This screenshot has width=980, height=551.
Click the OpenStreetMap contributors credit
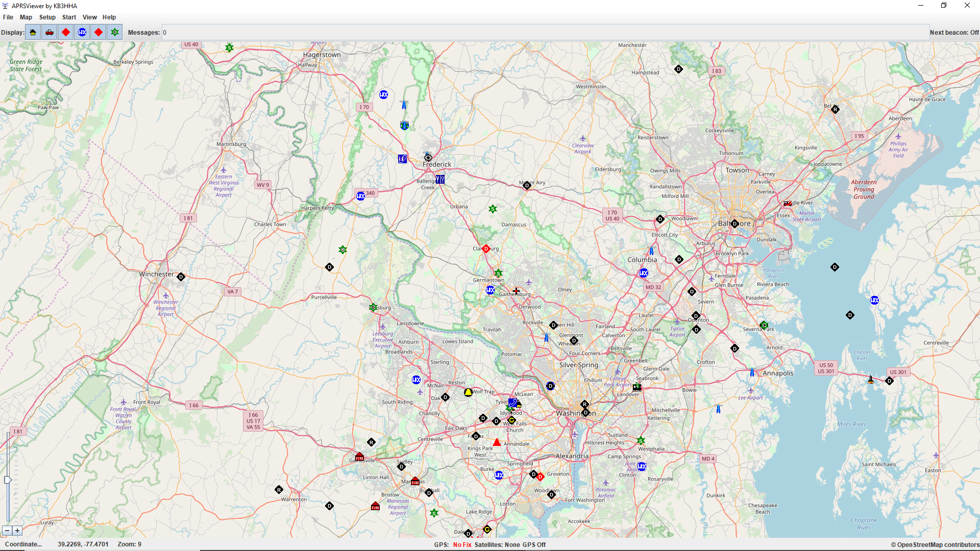tap(935, 544)
